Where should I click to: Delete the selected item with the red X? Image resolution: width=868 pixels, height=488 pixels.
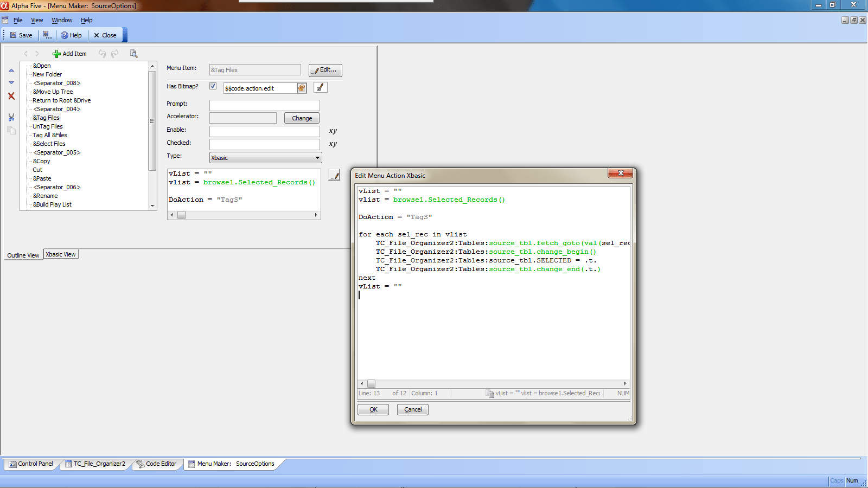11,96
